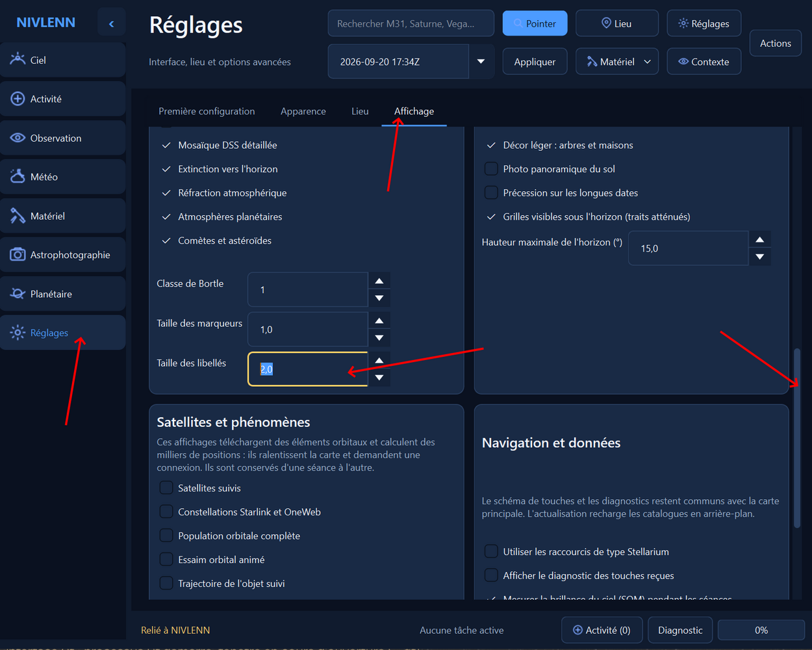
Task: Switch to the Première configuration tab
Action: [x=207, y=111]
